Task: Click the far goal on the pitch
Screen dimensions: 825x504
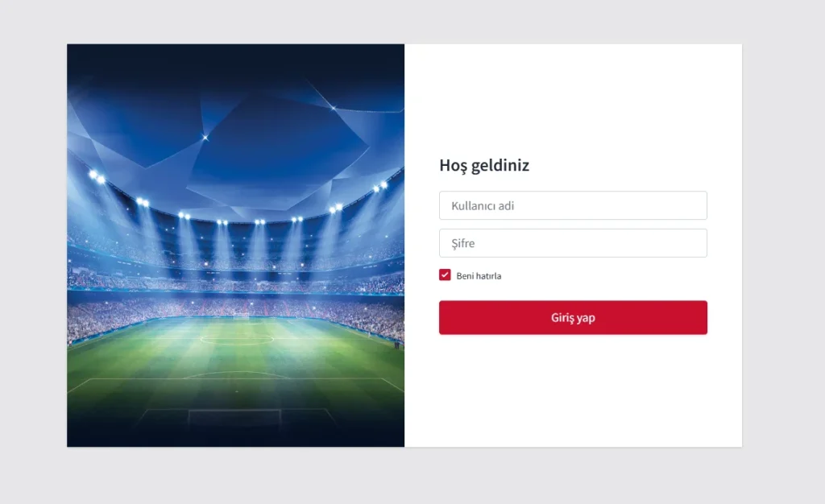Action: coord(241,317)
